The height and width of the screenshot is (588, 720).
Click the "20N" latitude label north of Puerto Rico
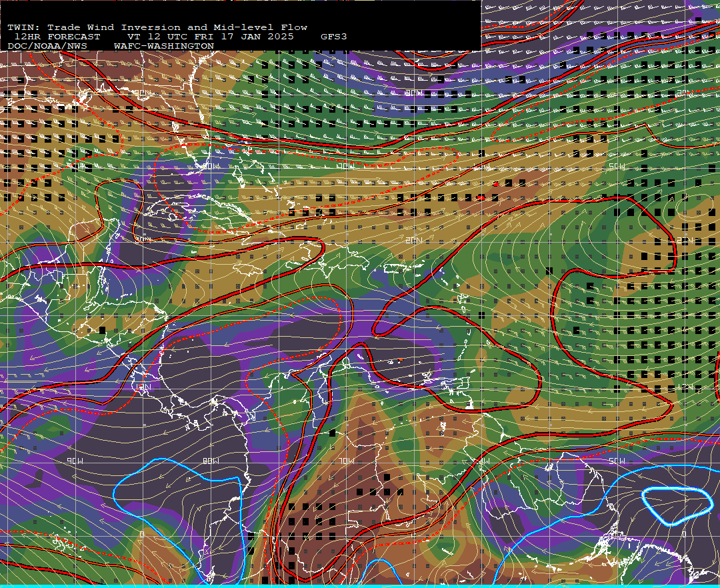click(x=414, y=241)
